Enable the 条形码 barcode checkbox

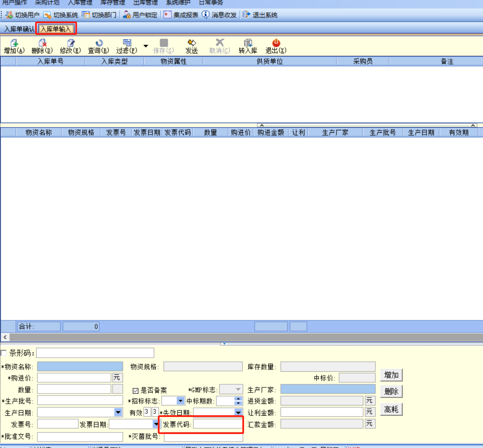pos(4,353)
